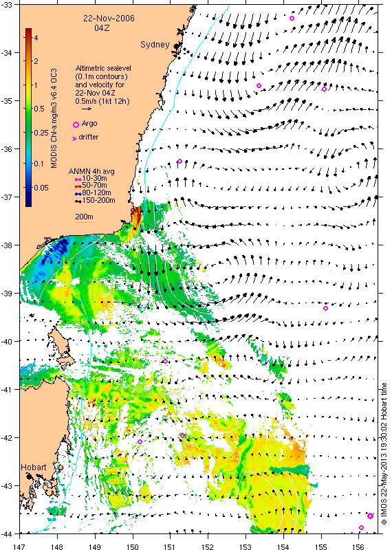Click Argo float marker near 33.3°S 154.2°E
The image size is (392, 550).
click(292, 18)
